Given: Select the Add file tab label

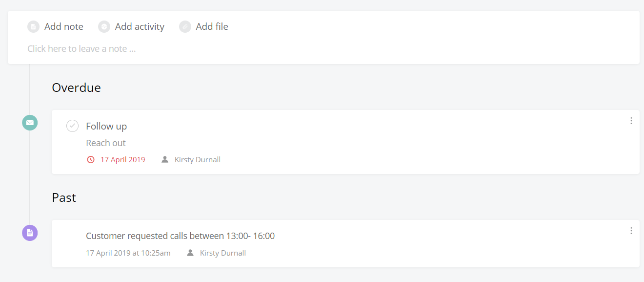Looking at the screenshot, I should [212, 26].
